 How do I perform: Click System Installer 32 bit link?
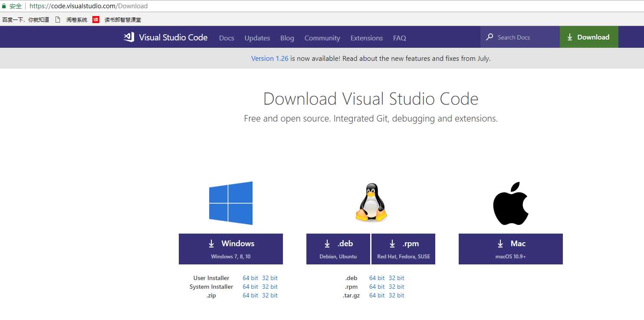point(270,287)
